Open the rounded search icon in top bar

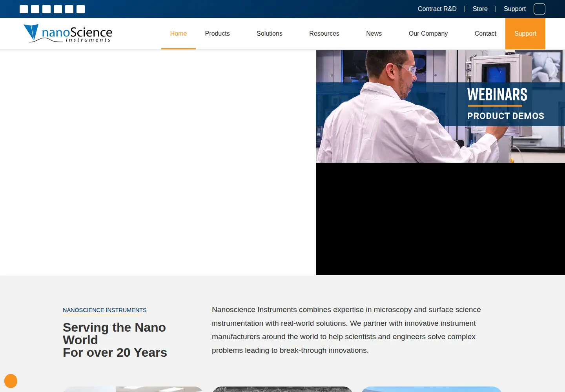tap(539, 9)
